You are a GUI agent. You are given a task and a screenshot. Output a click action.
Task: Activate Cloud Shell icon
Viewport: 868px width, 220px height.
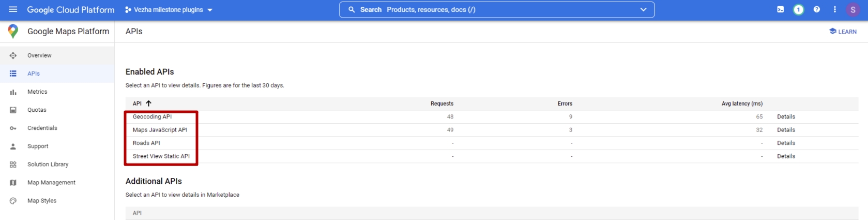click(780, 10)
